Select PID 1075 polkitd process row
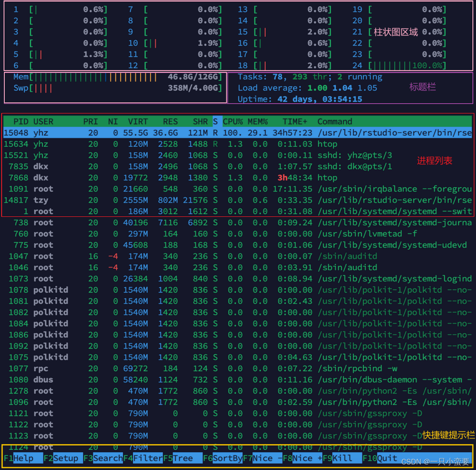Viewport: 476px width, 470px height. (x=238, y=357)
